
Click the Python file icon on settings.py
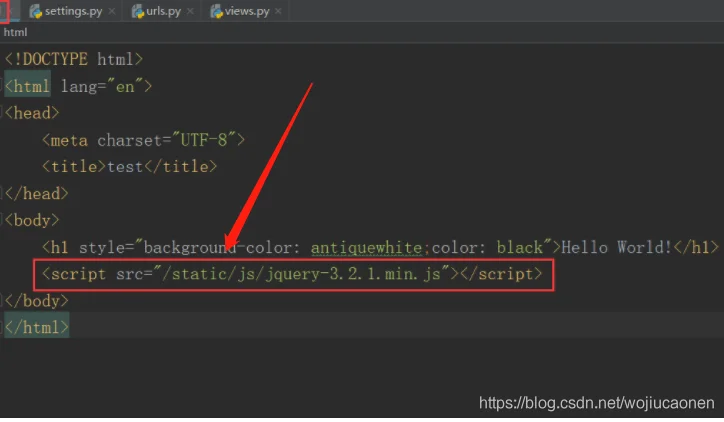[36, 12]
